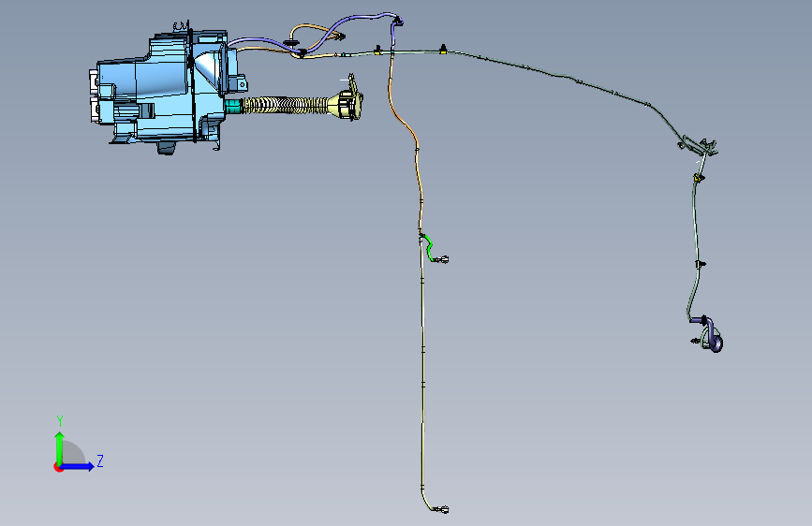Click the red origin dot of the triad
This screenshot has width=812, height=526.
pyautogui.click(x=58, y=467)
